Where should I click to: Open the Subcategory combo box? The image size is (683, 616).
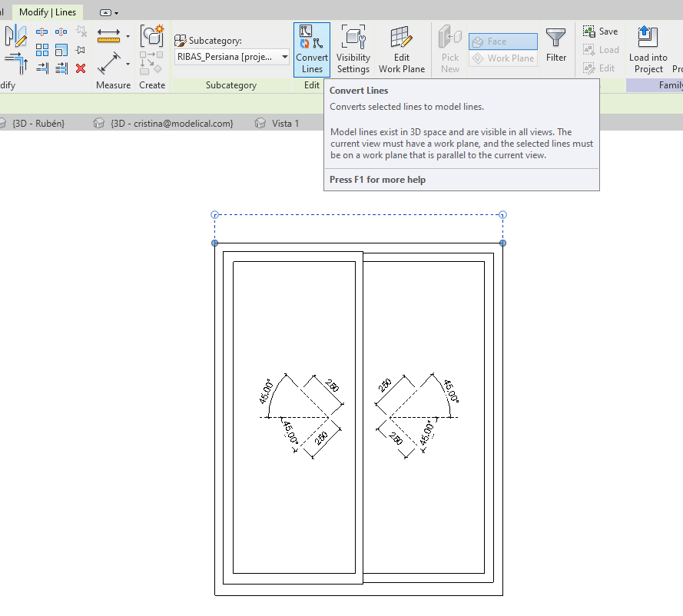click(x=232, y=57)
